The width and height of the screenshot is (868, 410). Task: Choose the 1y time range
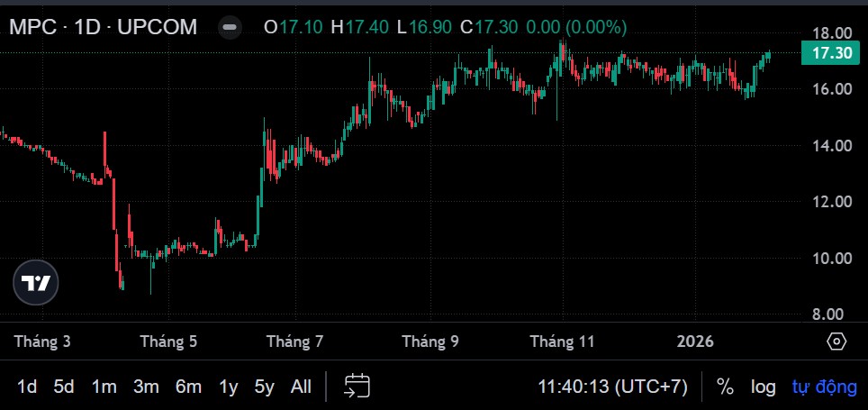pos(229,387)
